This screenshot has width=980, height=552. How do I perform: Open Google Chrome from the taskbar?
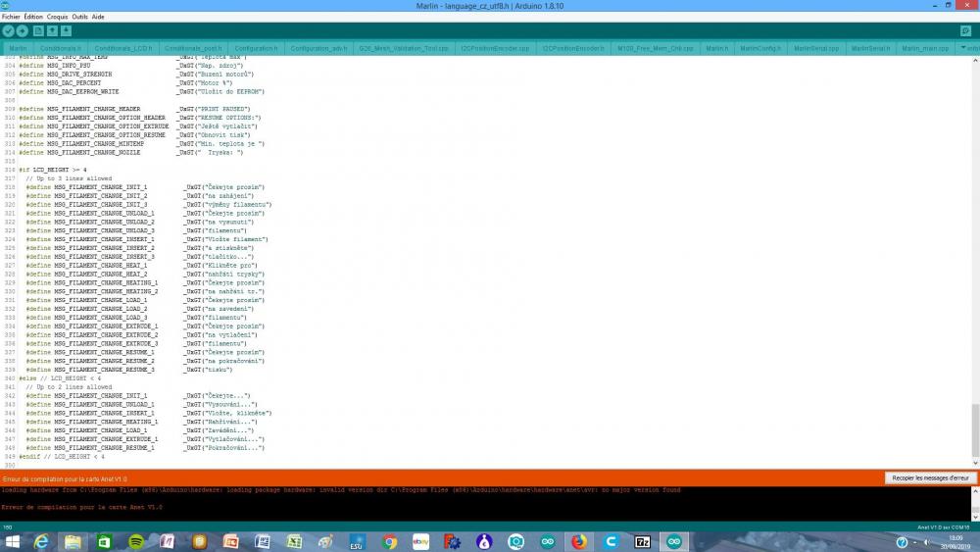coord(389,542)
